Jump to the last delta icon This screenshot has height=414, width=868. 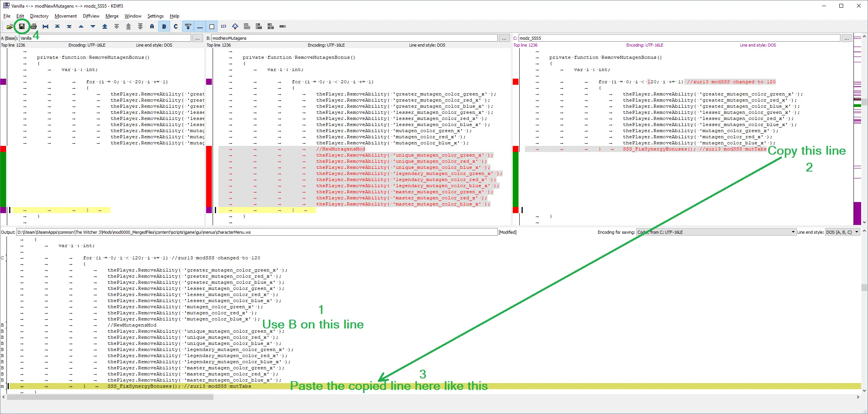[x=69, y=26]
